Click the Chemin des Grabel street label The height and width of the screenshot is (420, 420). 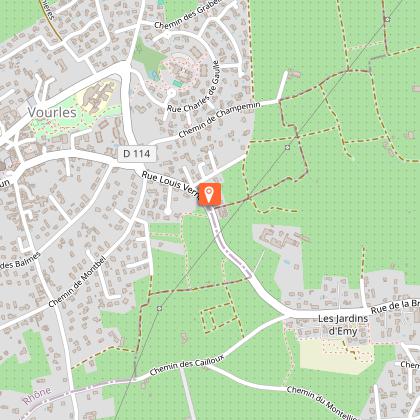[x=188, y=14]
